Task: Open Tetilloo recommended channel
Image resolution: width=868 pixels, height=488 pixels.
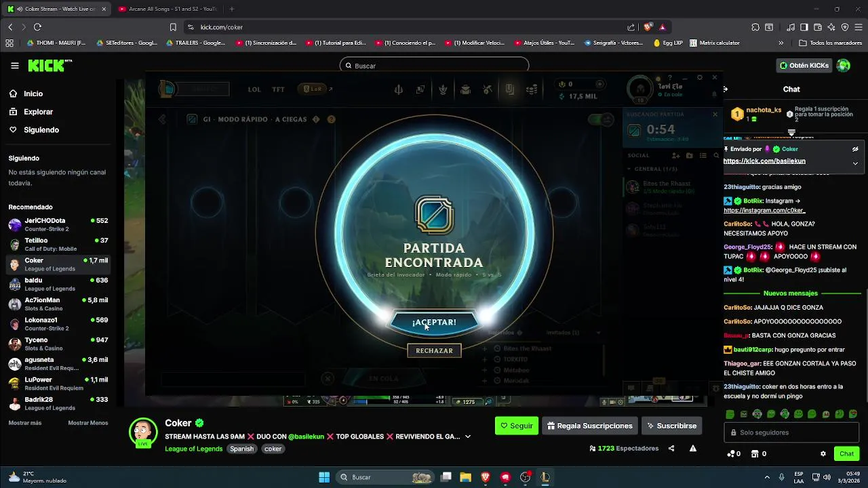Action: [58, 244]
